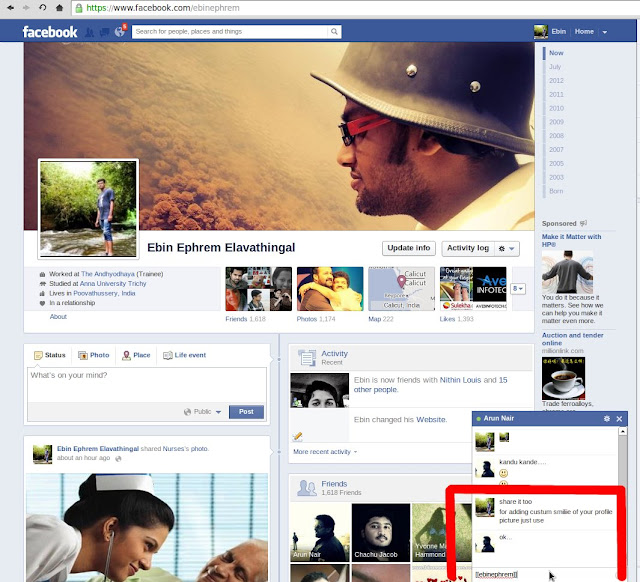This screenshot has height=582, width=640.
Task: Reload the page with the refresh icon
Action: (x=42, y=8)
